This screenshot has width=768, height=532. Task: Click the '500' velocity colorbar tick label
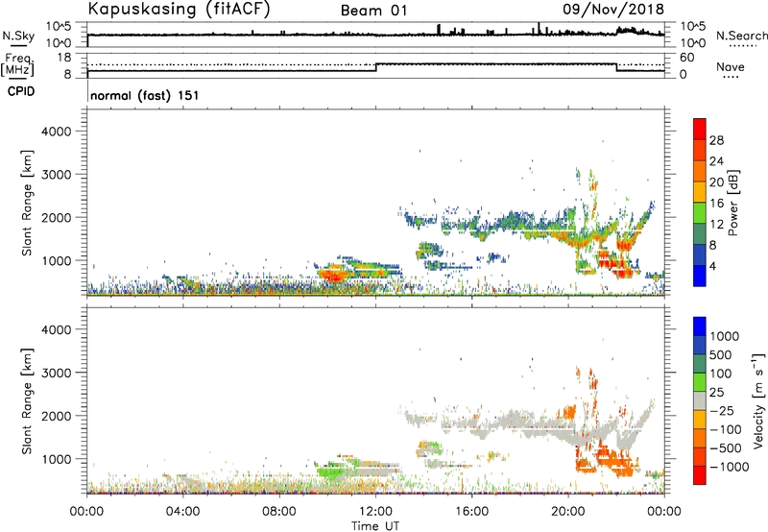click(x=720, y=354)
